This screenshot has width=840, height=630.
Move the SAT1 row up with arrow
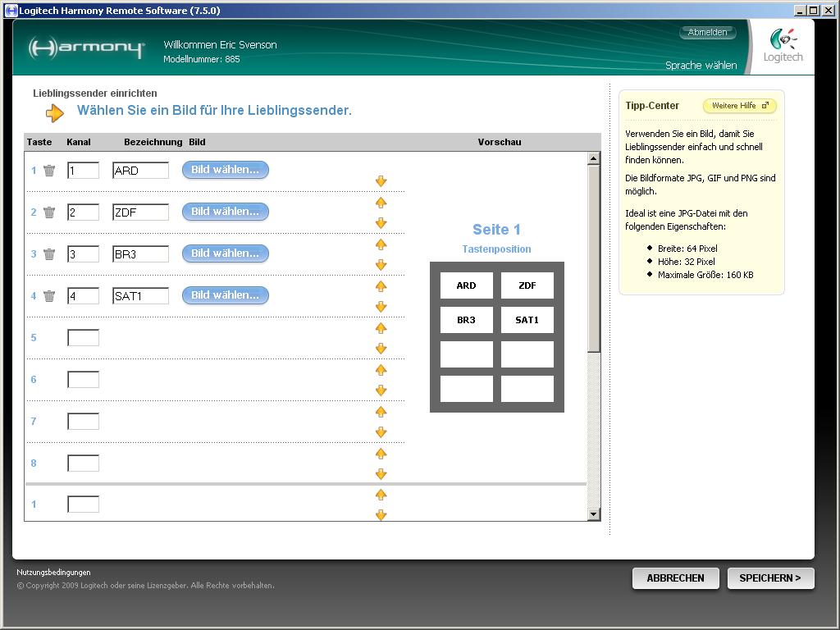pyautogui.click(x=381, y=286)
